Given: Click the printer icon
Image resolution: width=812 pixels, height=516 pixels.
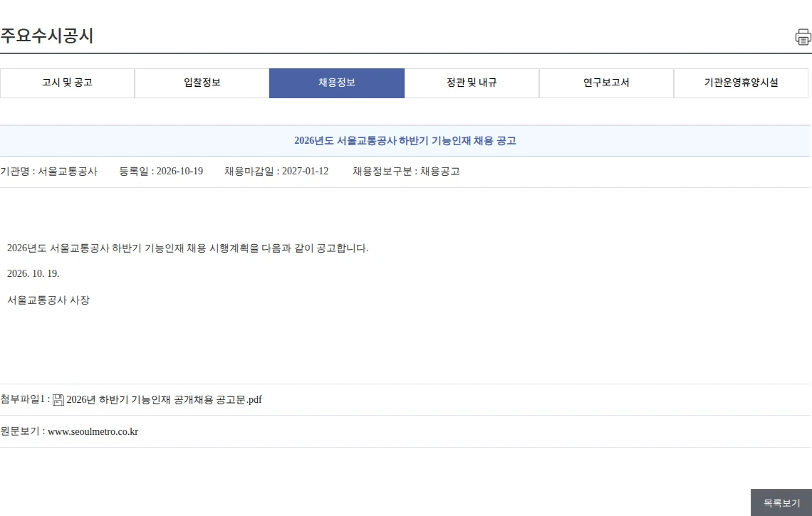Looking at the screenshot, I should (803, 37).
